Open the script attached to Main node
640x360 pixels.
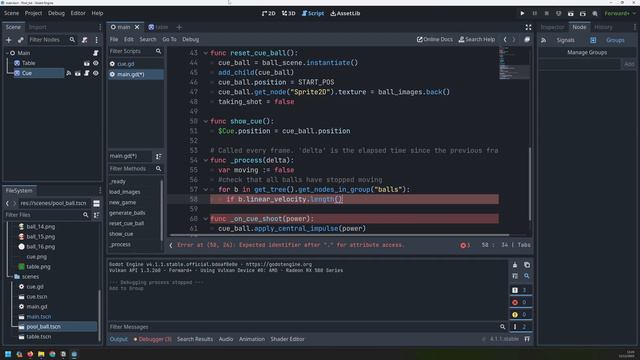click(x=96, y=53)
